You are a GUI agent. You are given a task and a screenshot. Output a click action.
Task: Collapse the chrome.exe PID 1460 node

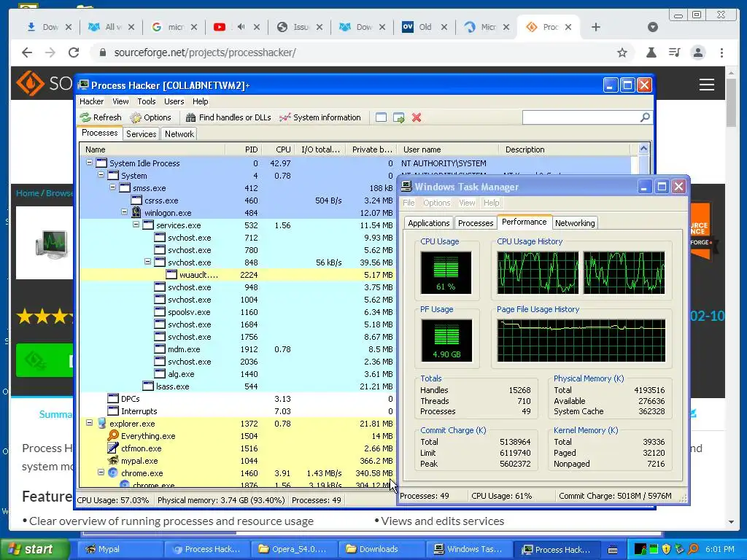click(101, 472)
